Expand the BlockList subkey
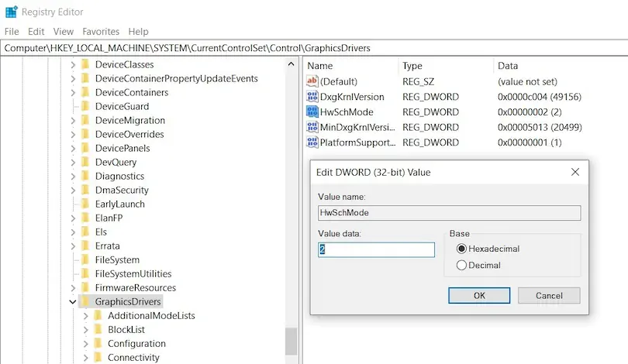 tap(86, 330)
